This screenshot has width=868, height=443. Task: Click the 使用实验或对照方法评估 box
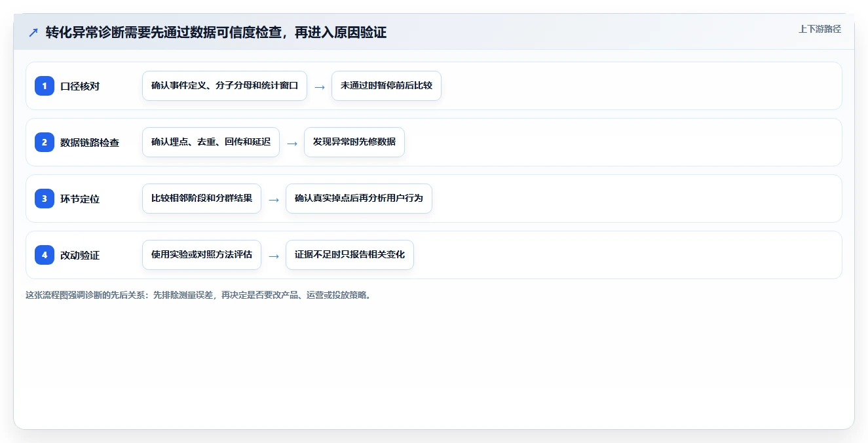point(202,255)
